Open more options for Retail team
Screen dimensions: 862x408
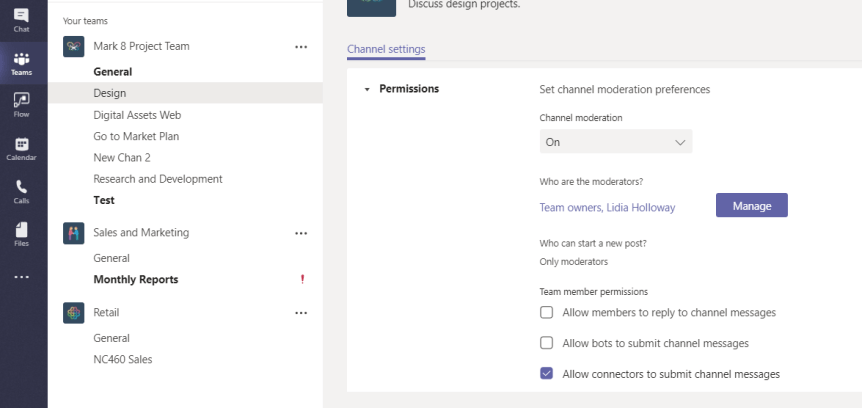pos(301,313)
